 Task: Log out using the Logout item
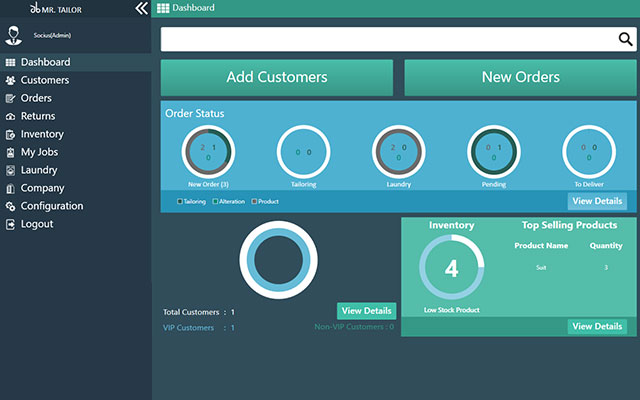point(37,224)
